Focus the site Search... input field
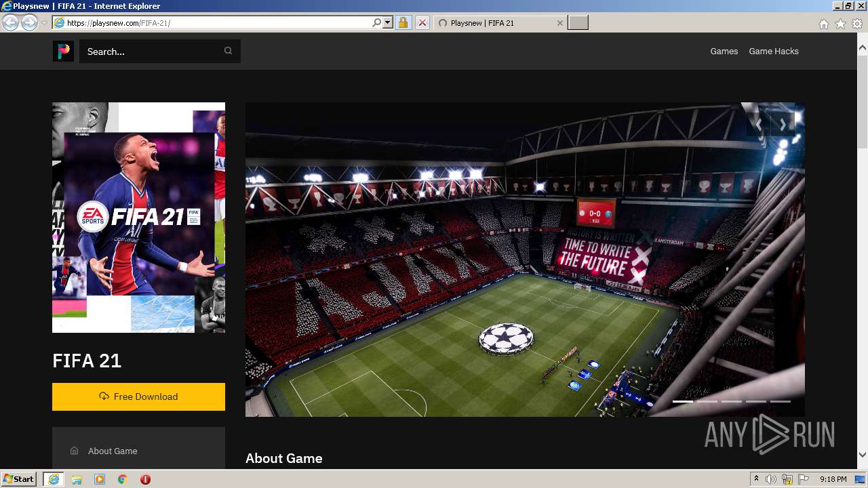 (160, 51)
